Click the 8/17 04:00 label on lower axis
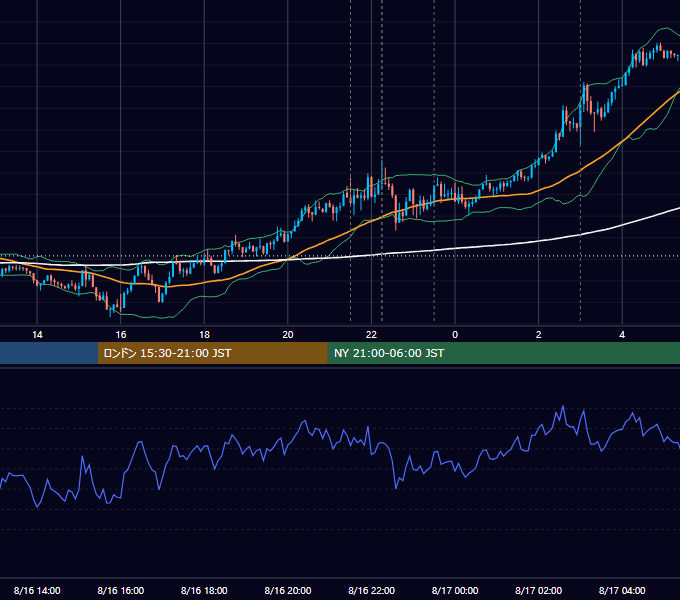 pyautogui.click(x=622, y=590)
